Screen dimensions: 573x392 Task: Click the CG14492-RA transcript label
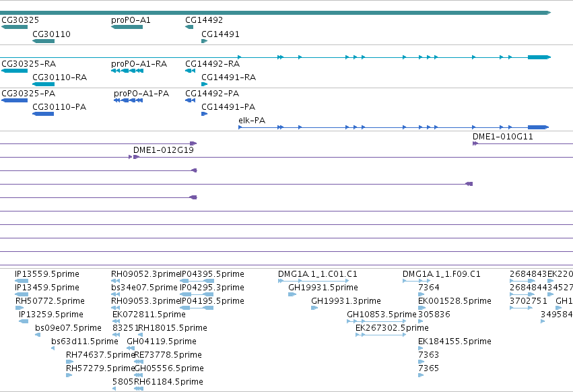(x=212, y=64)
